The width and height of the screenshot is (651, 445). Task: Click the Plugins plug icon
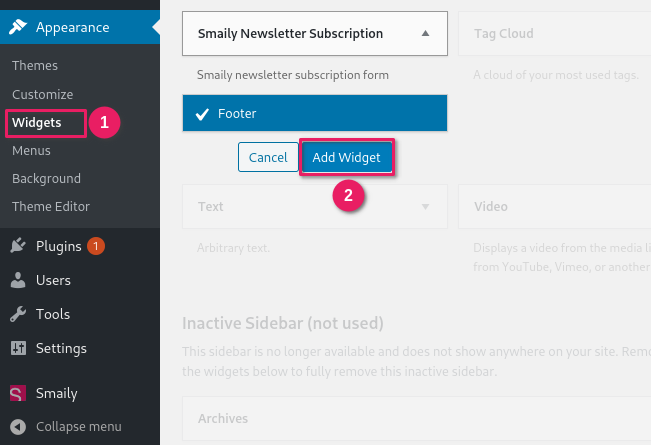pyautogui.click(x=18, y=246)
